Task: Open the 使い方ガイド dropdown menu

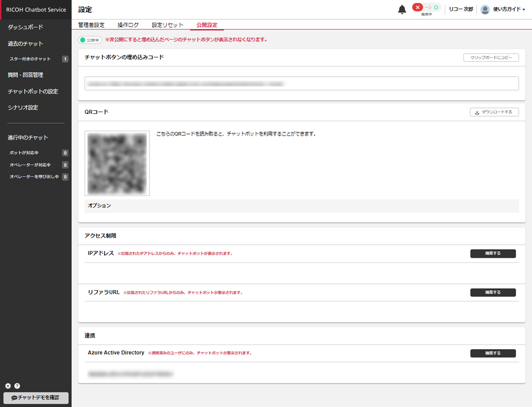Action: pyautogui.click(x=509, y=9)
